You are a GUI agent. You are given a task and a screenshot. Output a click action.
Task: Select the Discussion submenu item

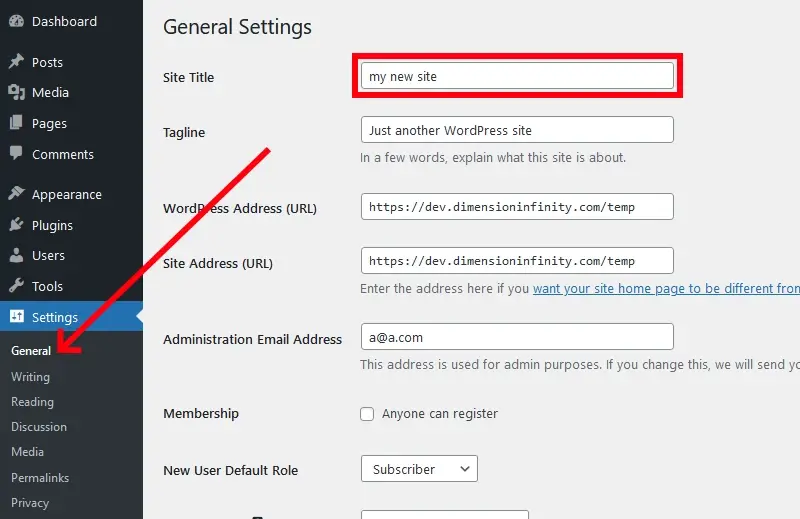pos(39,427)
